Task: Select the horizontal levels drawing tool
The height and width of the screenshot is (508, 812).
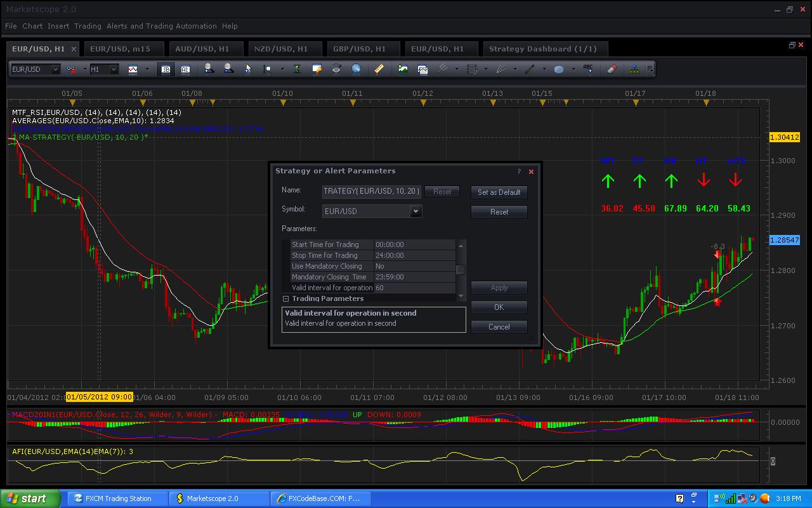Action: pyautogui.click(x=471, y=69)
